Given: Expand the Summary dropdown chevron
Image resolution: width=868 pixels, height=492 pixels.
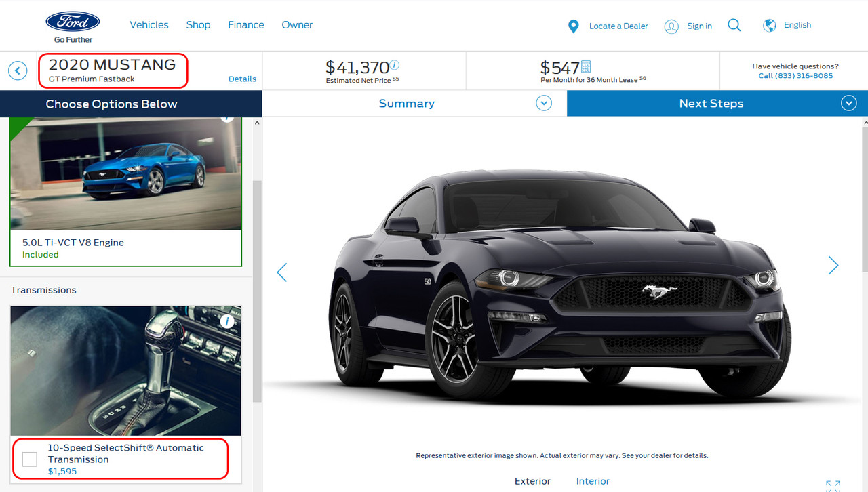Looking at the screenshot, I should coord(544,104).
